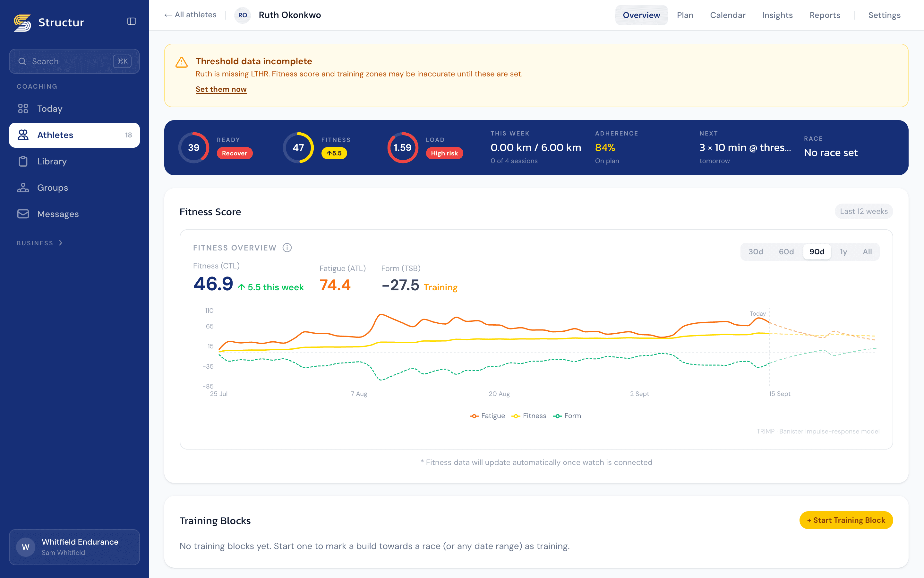The image size is (924, 578).
Task: Open the Settings tab
Action: click(884, 15)
